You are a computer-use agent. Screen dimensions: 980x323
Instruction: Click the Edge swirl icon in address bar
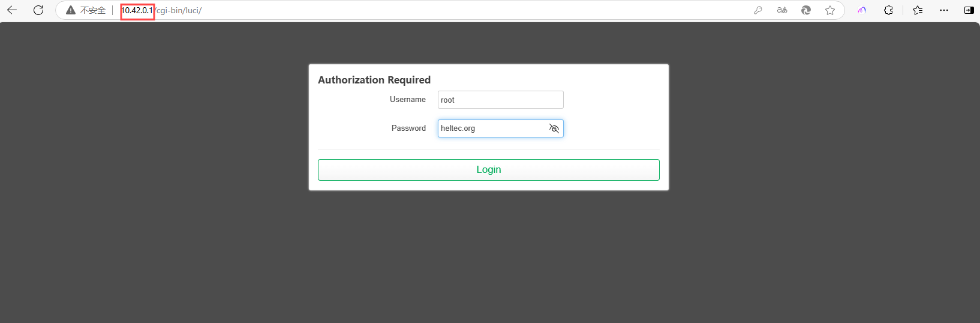click(x=806, y=10)
